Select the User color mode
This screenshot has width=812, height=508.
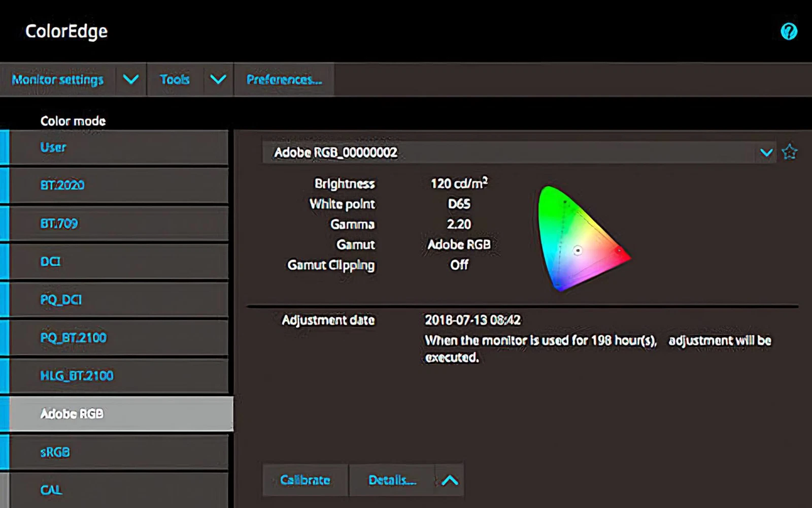pos(119,147)
